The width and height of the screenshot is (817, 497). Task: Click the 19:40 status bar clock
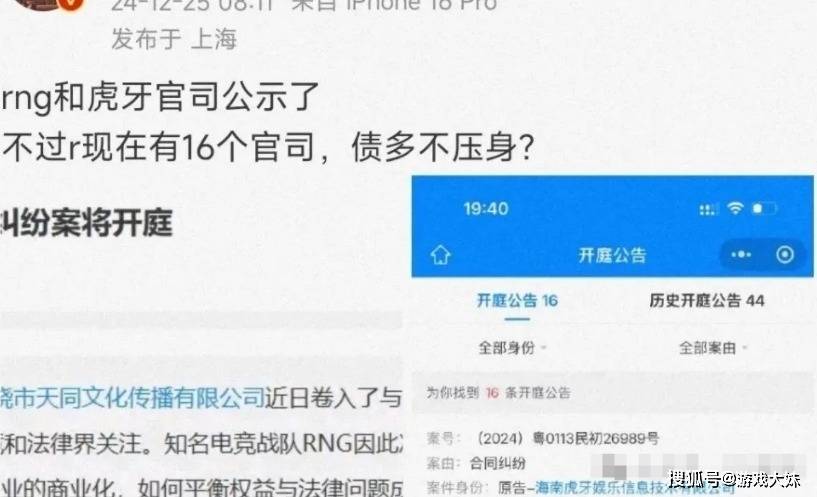click(486, 209)
